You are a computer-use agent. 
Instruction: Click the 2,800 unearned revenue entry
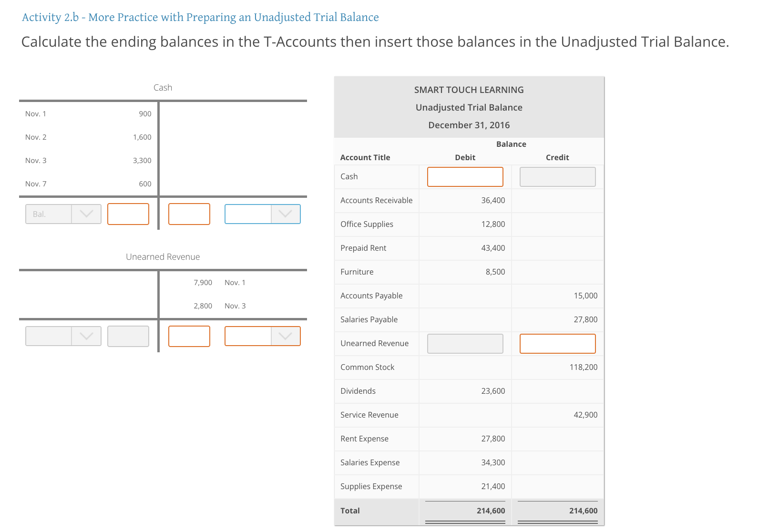pos(203,306)
